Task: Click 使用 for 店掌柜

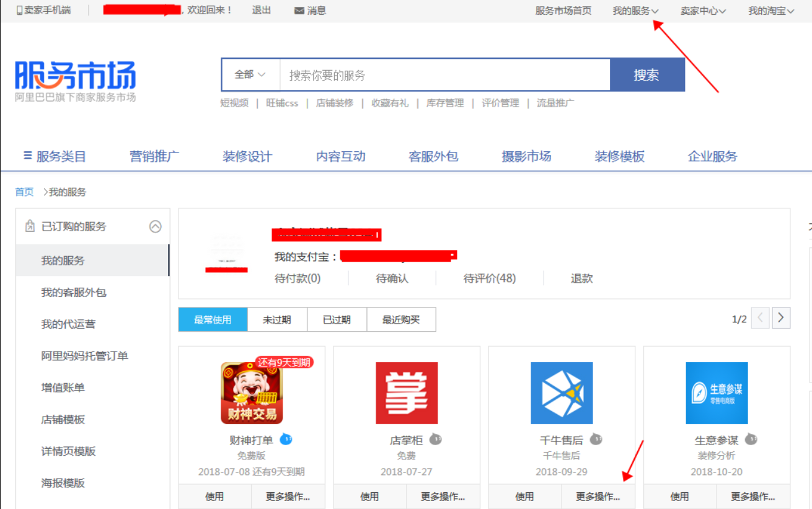Action: click(369, 497)
